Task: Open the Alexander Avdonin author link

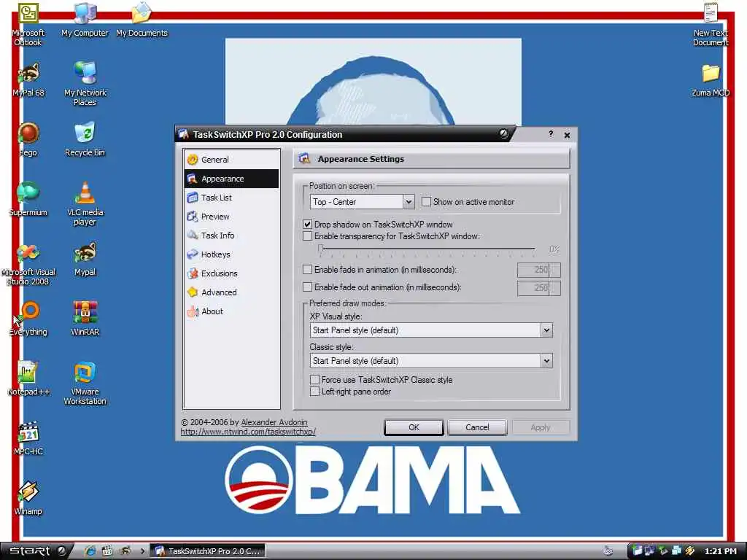Action: click(274, 422)
